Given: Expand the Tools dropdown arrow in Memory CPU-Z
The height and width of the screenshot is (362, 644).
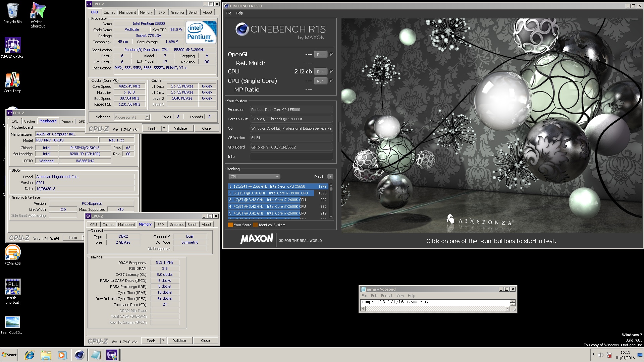Looking at the screenshot, I should coord(163,341).
